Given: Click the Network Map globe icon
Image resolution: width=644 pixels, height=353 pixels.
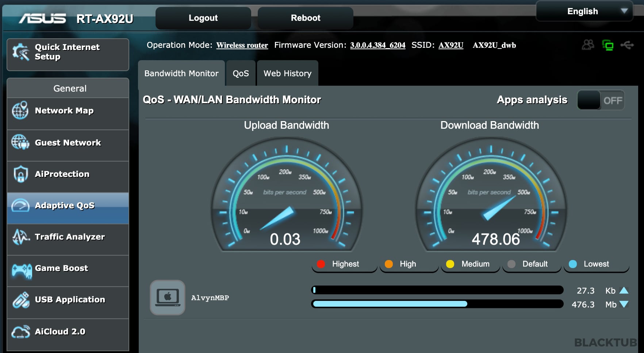Looking at the screenshot, I should coord(20,110).
